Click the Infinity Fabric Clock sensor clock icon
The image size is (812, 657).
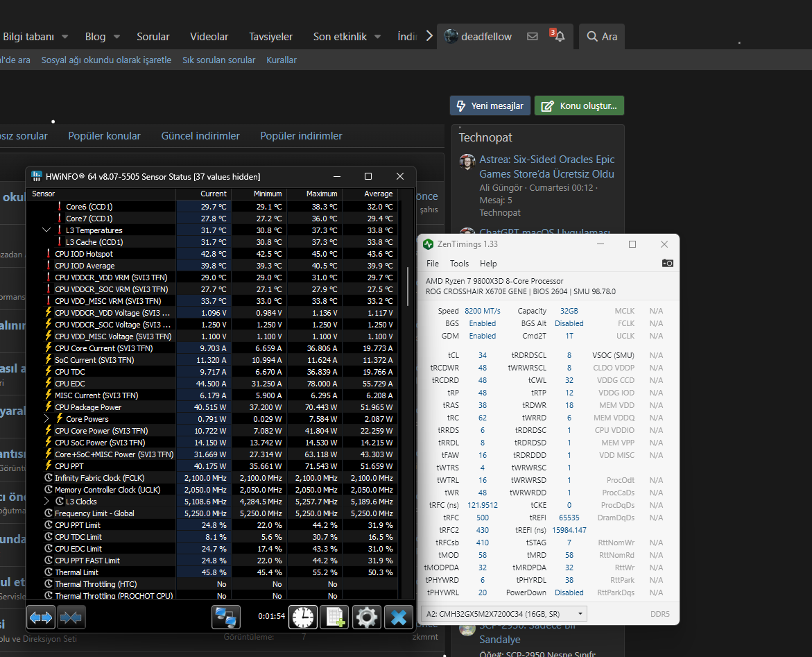pyautogui.click(x=49, y=478)
